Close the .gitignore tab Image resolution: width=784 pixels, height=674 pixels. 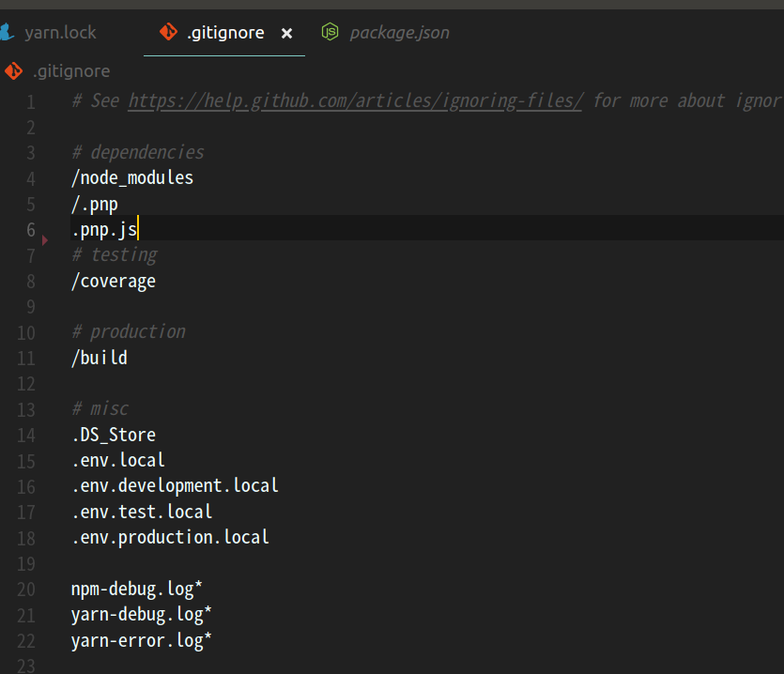pyautogui.click(x=287, y=31)
